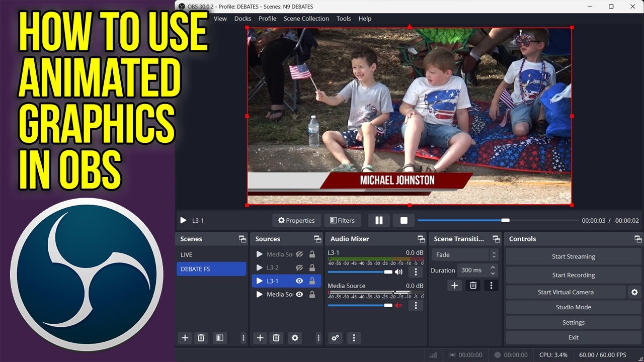
Task: Click Start Streaming button
Action: (x=573, y=256)
